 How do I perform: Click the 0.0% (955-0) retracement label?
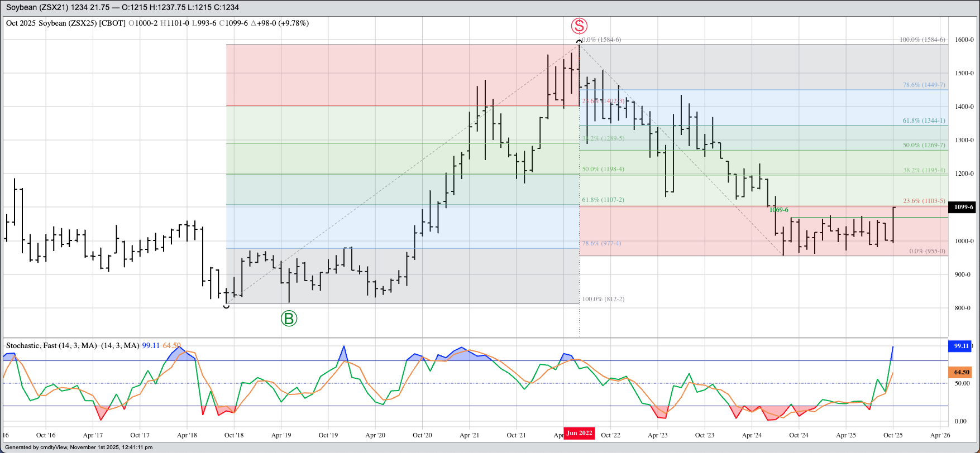[927, 251]
